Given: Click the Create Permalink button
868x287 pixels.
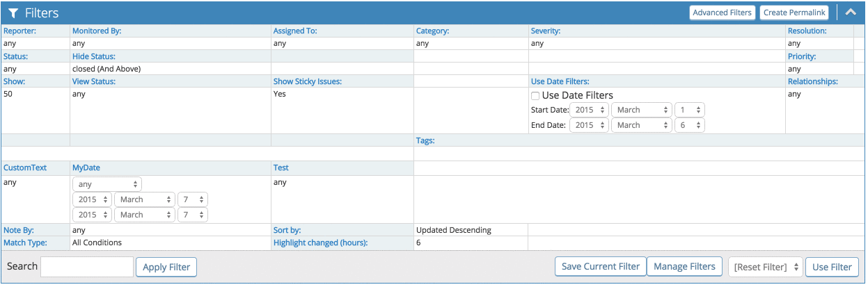Looking at the screenshot, I should coord(793,13).
